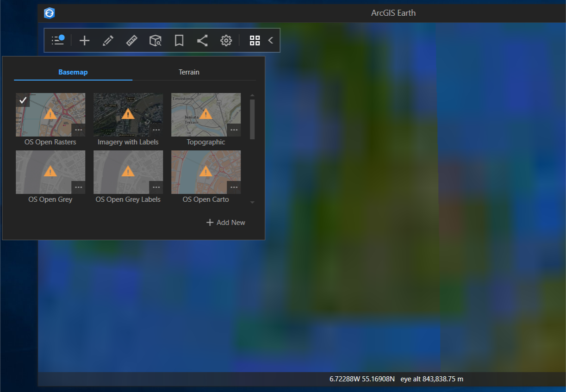The image size is (566, 392).
Task: Click the OS Open Carto caption
Action: click(206, 199)
